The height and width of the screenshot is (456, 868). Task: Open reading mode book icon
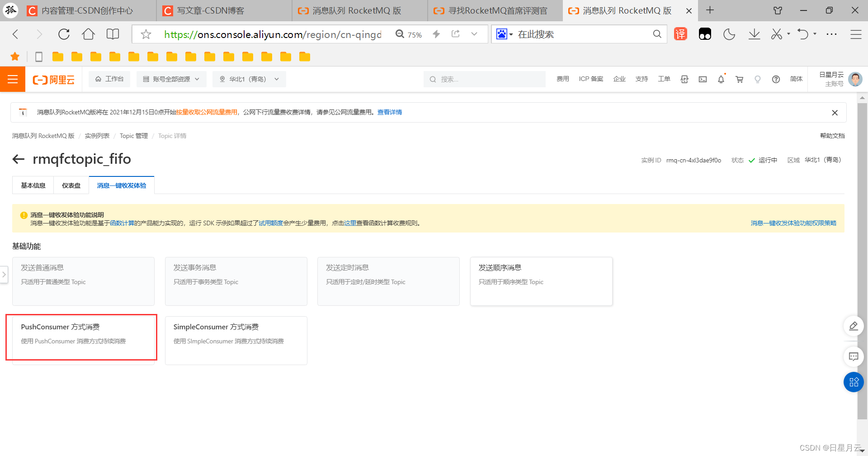pos(113,34)
